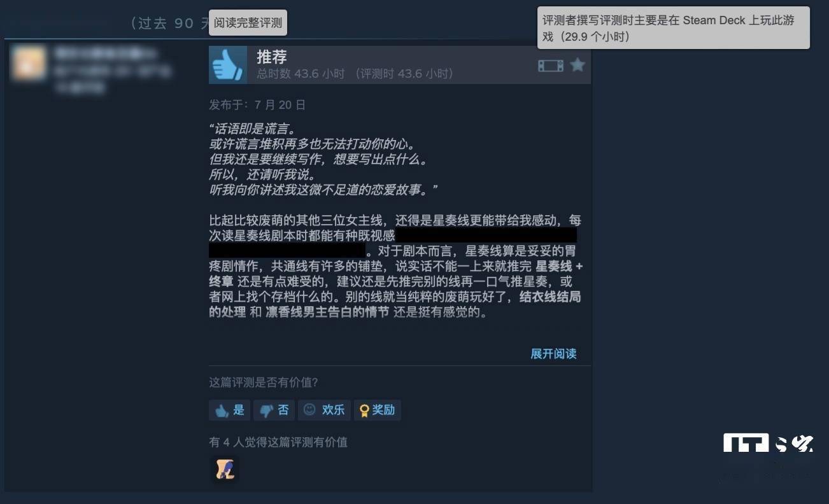Click the 阅读完整评测 tooltip label

248,23
